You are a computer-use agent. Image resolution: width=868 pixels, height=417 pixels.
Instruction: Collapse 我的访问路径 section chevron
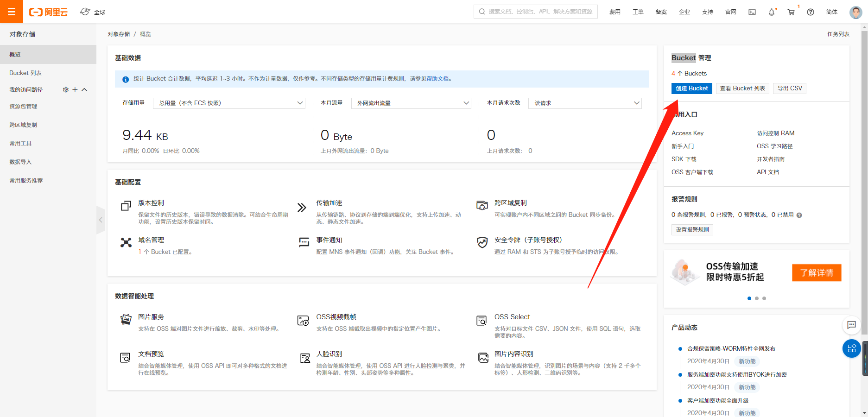pyautogui.click(x=84, y=89)
